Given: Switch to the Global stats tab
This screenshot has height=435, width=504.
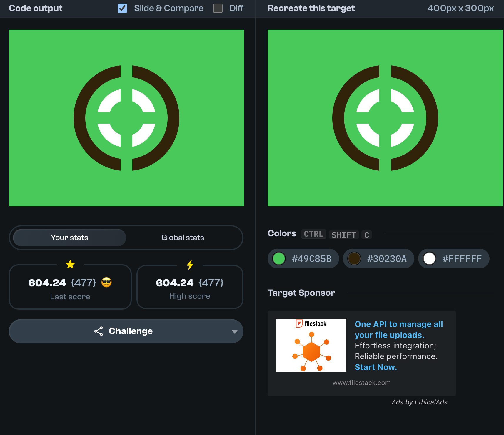Looking at the screenshot, I should (x=183, y=238).
